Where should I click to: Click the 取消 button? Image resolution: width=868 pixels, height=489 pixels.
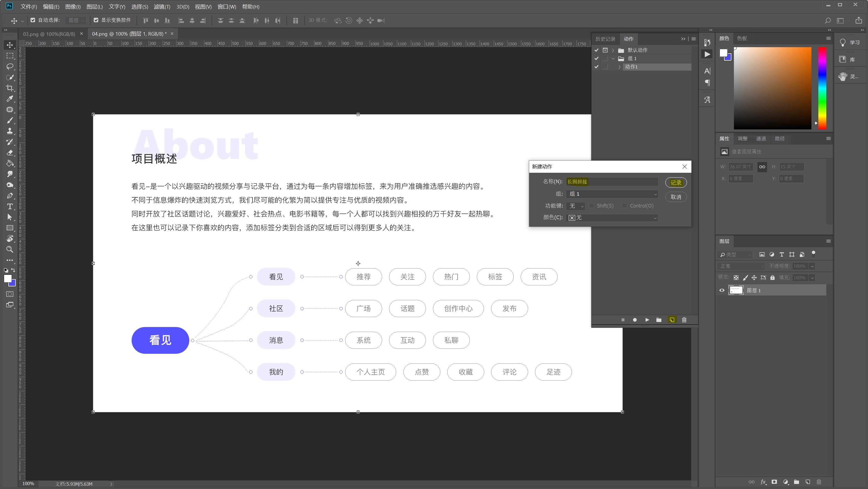tap(676, 197)
